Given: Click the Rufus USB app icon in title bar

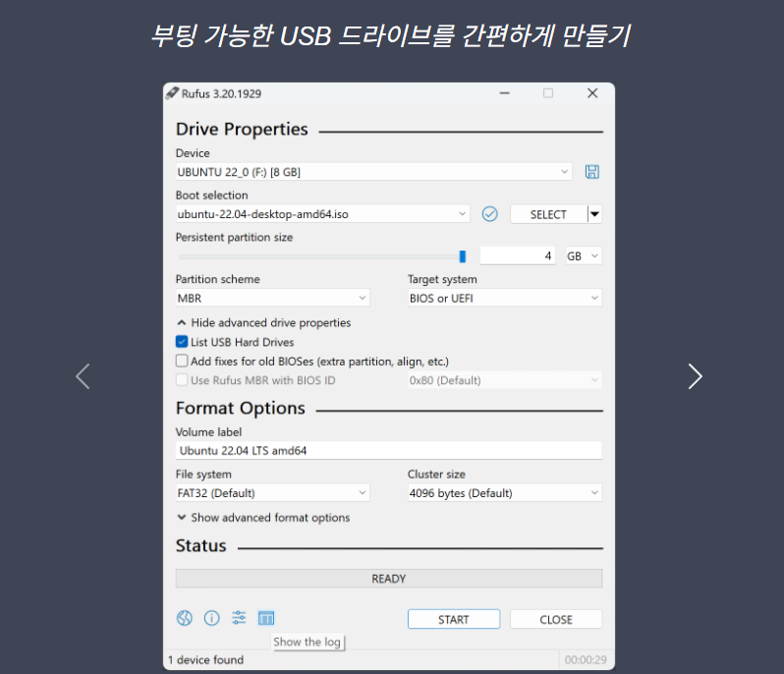Looking at the screenshot, I should [172, 93].
